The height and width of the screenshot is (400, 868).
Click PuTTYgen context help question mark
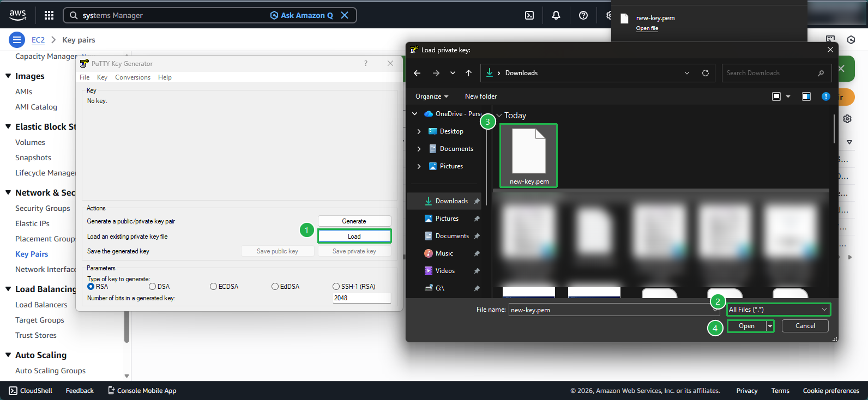click(x=366, y=64)
